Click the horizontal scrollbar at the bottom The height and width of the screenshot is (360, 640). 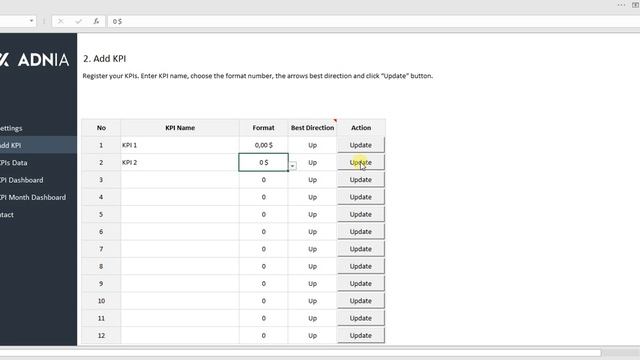(x=300, y=353)
